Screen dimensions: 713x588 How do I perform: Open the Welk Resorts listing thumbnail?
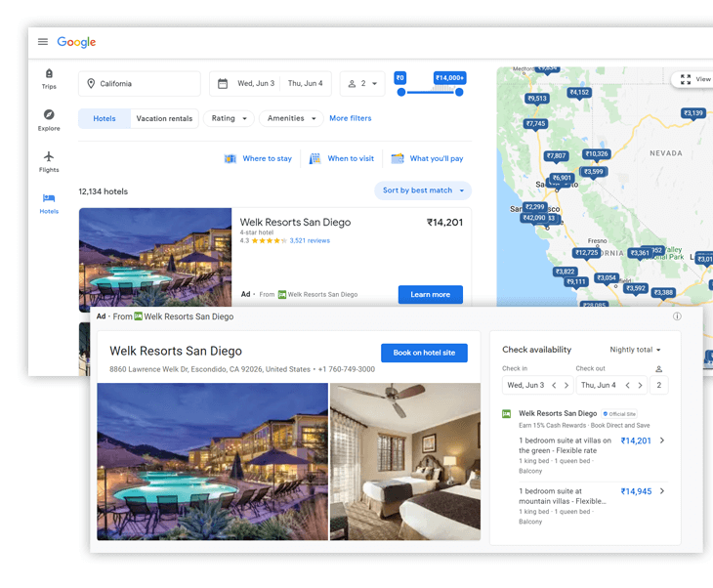[155, 260]
